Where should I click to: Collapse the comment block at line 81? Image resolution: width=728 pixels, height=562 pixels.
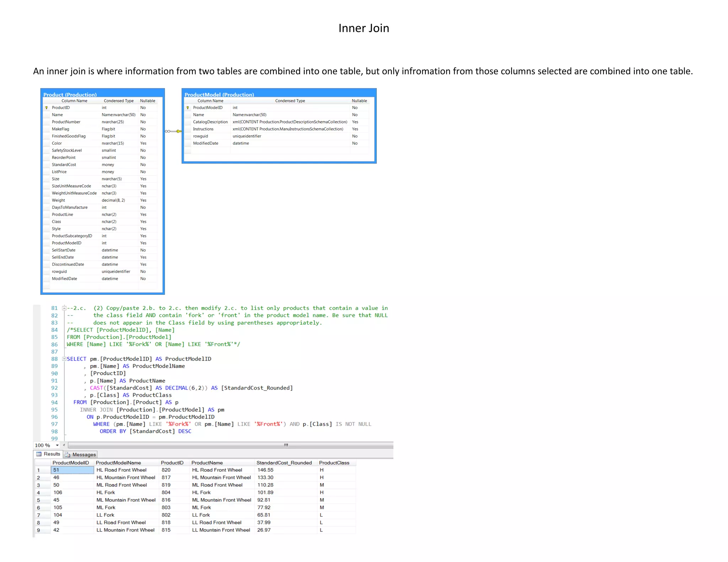pos(64,308)
